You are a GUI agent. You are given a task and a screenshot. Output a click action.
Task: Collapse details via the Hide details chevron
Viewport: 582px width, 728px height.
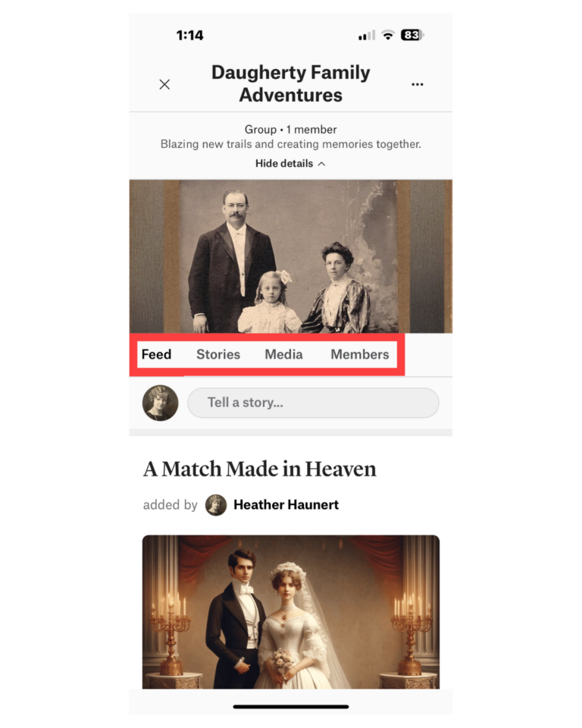[x=321, y=164]
